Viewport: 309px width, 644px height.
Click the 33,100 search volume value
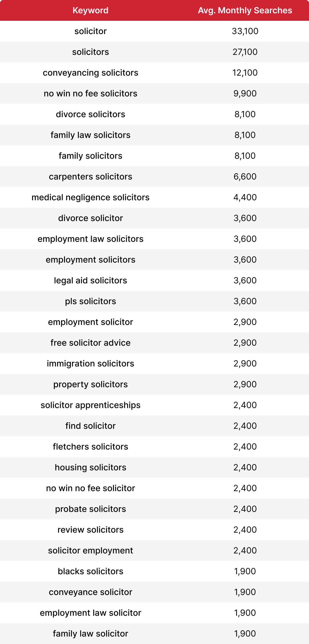coord(245,31)
